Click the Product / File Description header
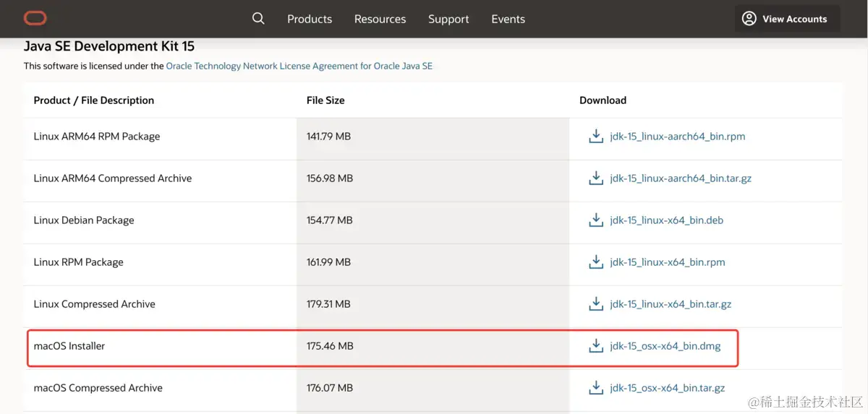 (x=94, y=100)
